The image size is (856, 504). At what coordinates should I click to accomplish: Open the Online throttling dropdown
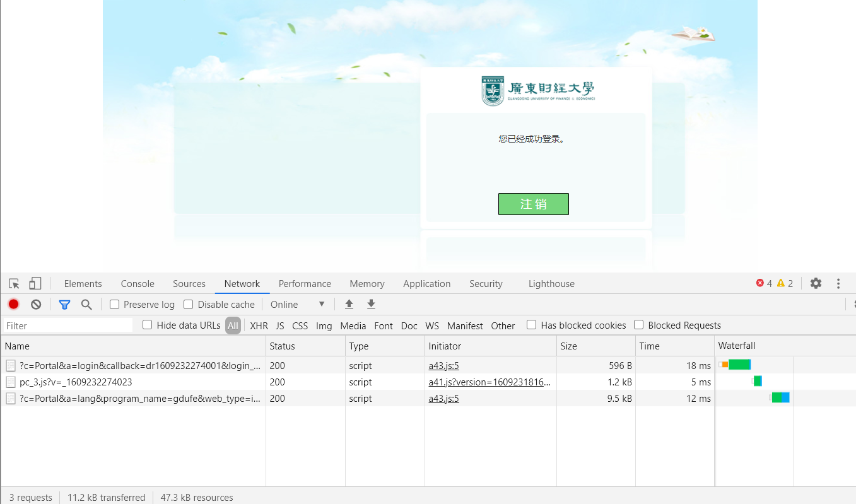[x=298, y=305]
